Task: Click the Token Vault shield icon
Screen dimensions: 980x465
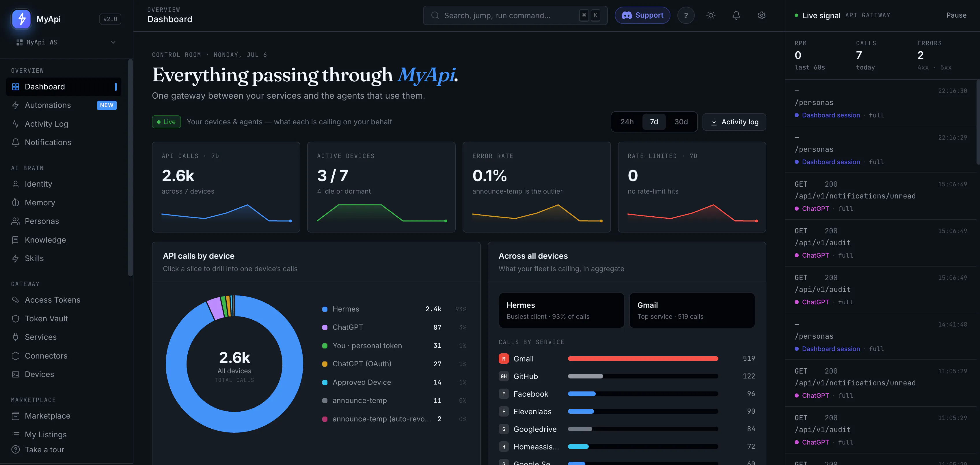Action: 16,319
